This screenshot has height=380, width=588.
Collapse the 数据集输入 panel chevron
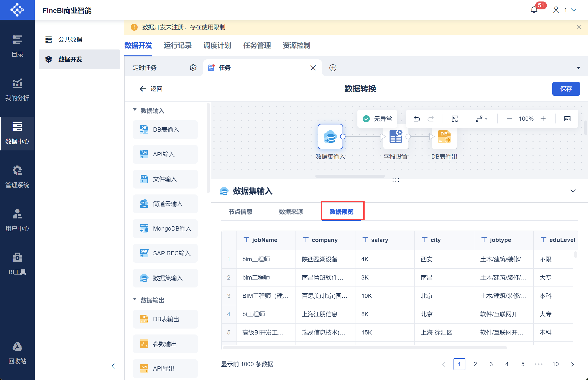click(573, 191)
